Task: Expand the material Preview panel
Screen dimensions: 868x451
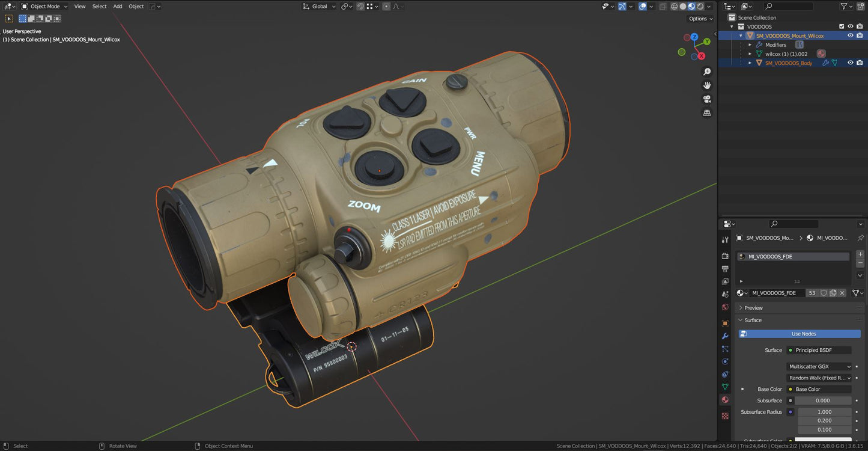Action: tap(753, 308)
